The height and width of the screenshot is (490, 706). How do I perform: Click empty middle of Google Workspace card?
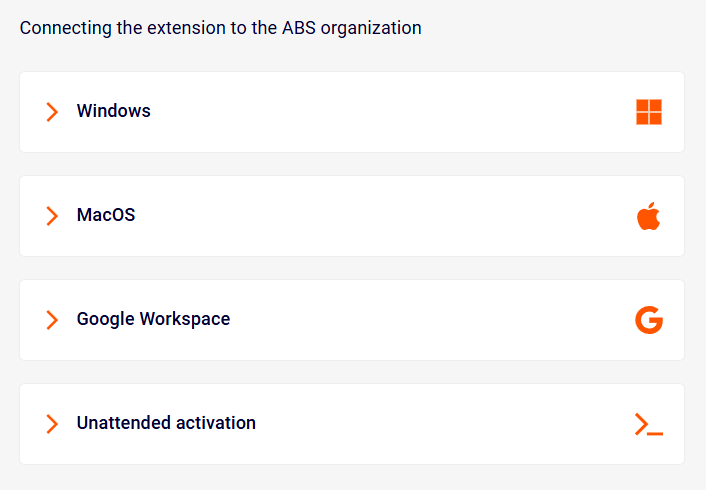tap(420, 320)
